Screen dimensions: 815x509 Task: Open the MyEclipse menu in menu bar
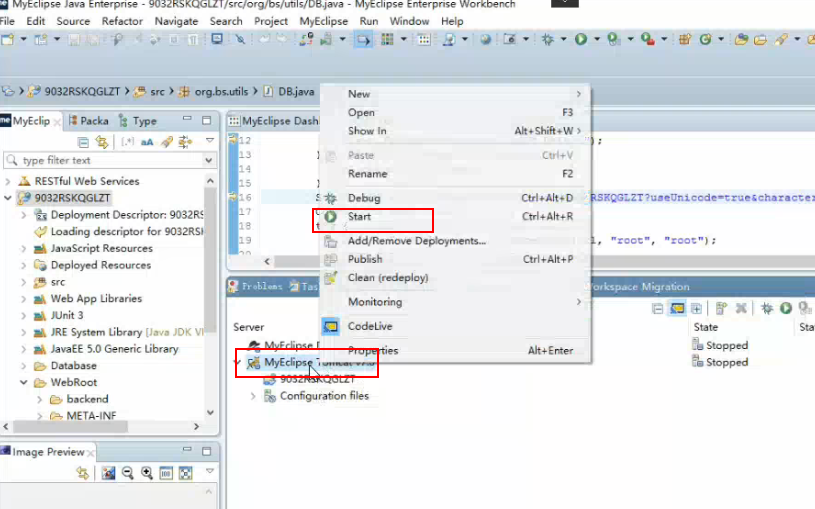[x=323, y=21]
